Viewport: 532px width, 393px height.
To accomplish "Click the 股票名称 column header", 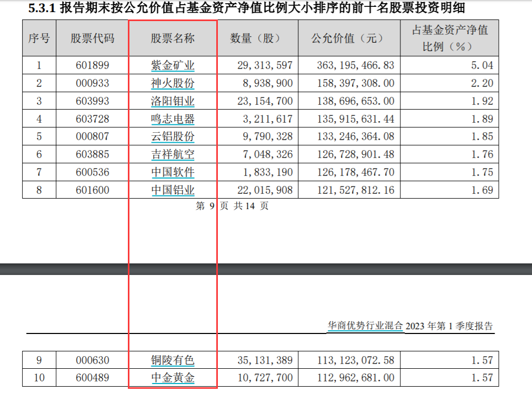I will [x=173, y=38].
